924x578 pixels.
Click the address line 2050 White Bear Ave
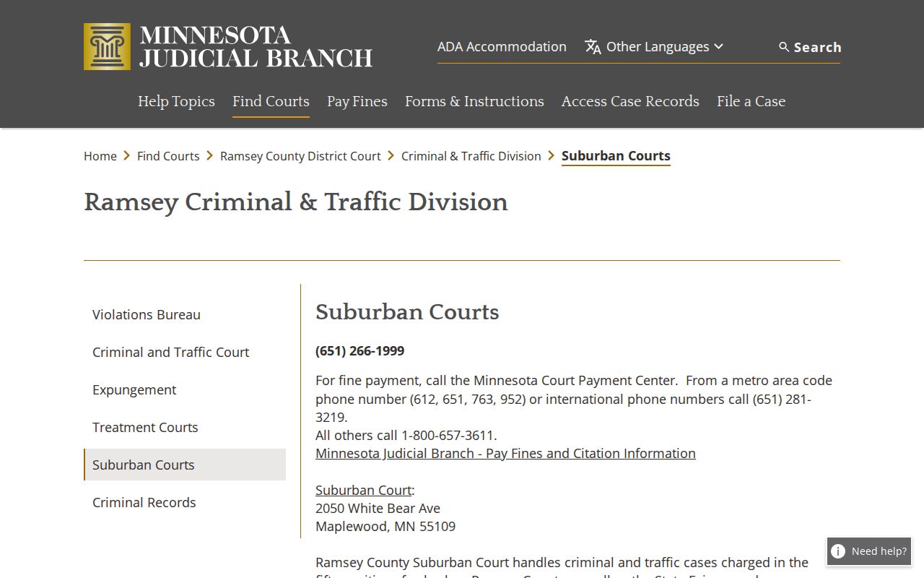378,508
